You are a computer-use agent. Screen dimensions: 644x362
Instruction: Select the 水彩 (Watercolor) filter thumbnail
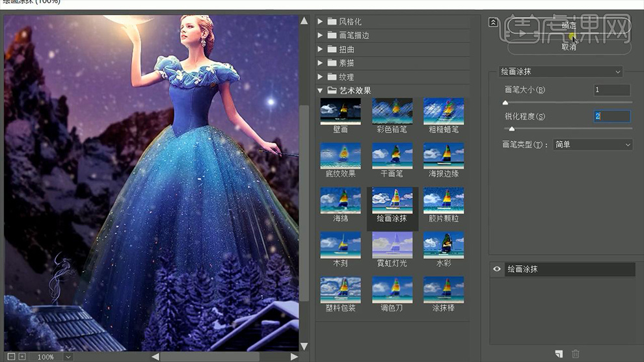coord(444,245)
